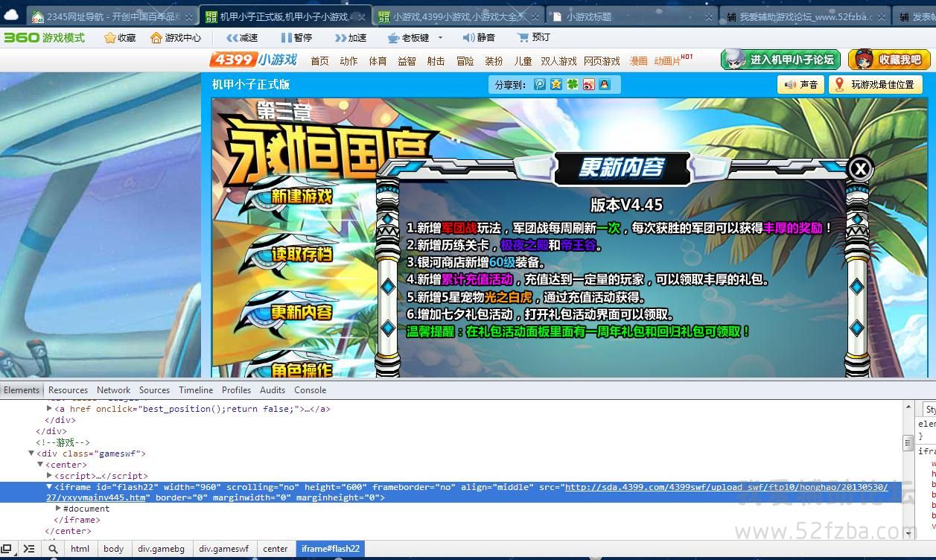
Task: Share via the penguin QQ icon
Action: click(x=605, y=85)
